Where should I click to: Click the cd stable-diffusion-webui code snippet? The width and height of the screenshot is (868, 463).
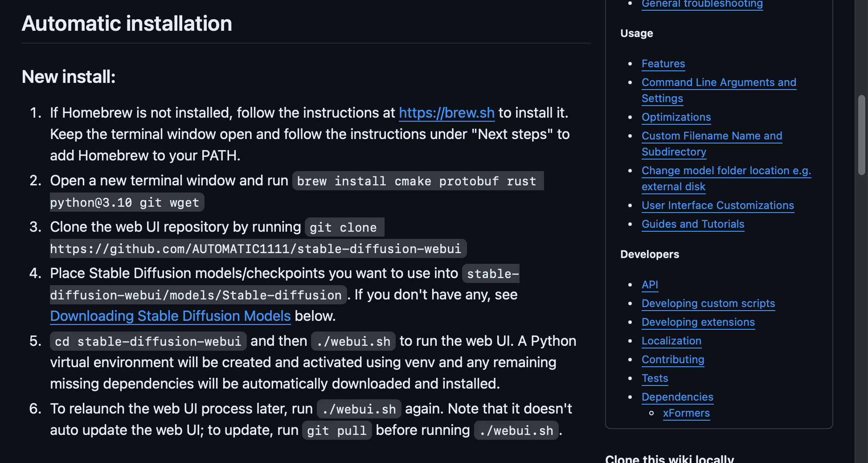coord(148,341)
